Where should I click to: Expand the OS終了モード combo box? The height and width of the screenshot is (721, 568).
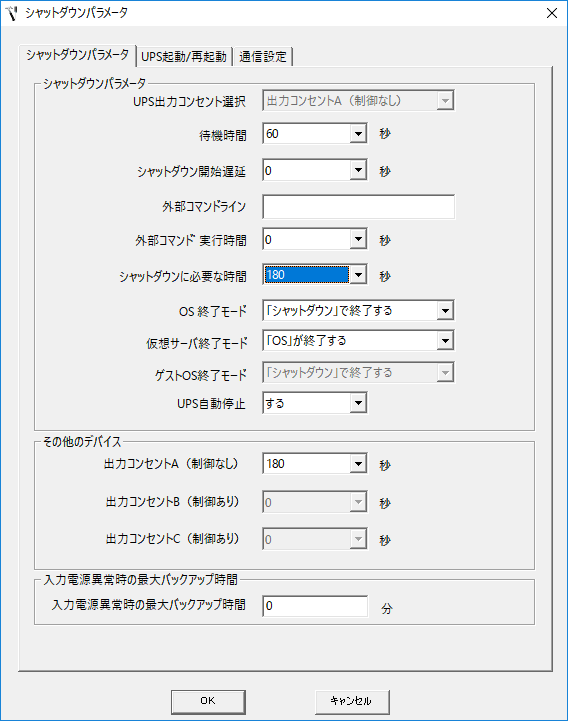click(x=358, y=310)
